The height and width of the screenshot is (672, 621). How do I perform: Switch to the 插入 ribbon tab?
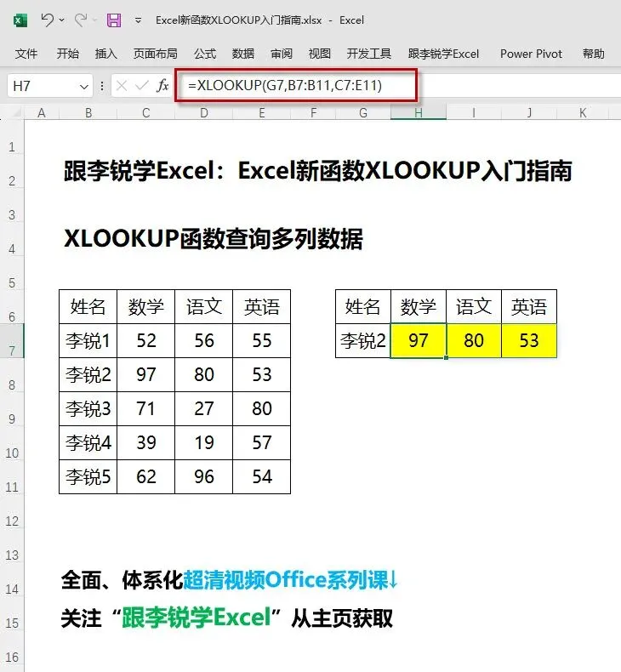[105, 54]
